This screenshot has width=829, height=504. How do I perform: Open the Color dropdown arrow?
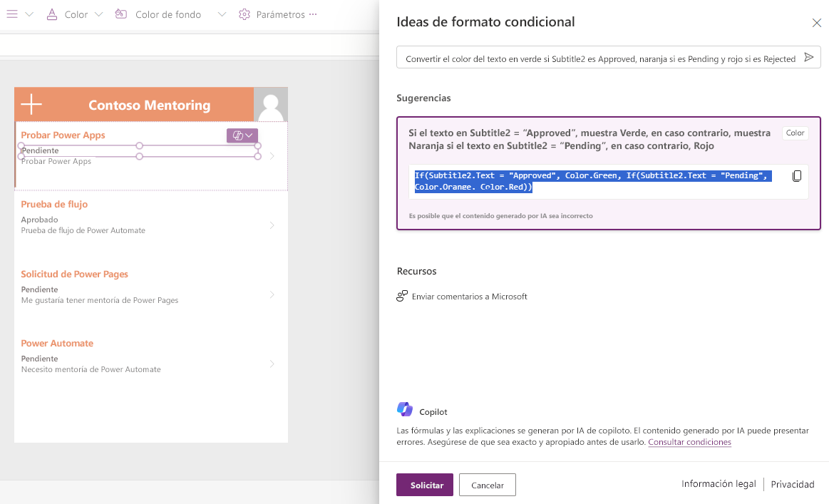click(99, 15)
